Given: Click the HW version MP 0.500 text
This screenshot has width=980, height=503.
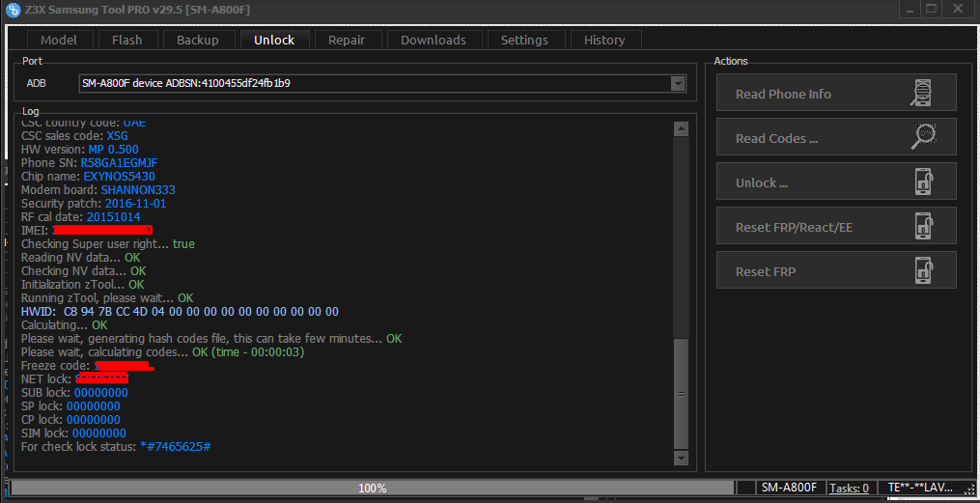Looking at the screenshot, I should (80, 150).
